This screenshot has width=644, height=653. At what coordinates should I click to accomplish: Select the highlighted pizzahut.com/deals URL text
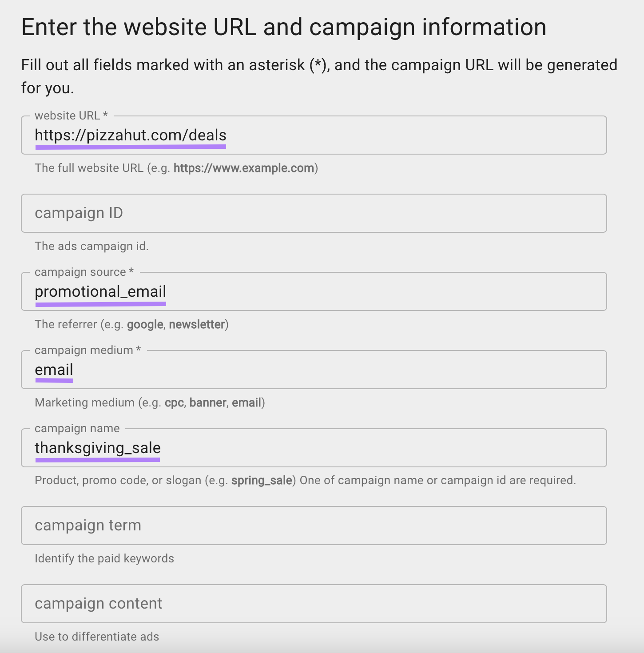pyautogui.click(x=131, y=135)
